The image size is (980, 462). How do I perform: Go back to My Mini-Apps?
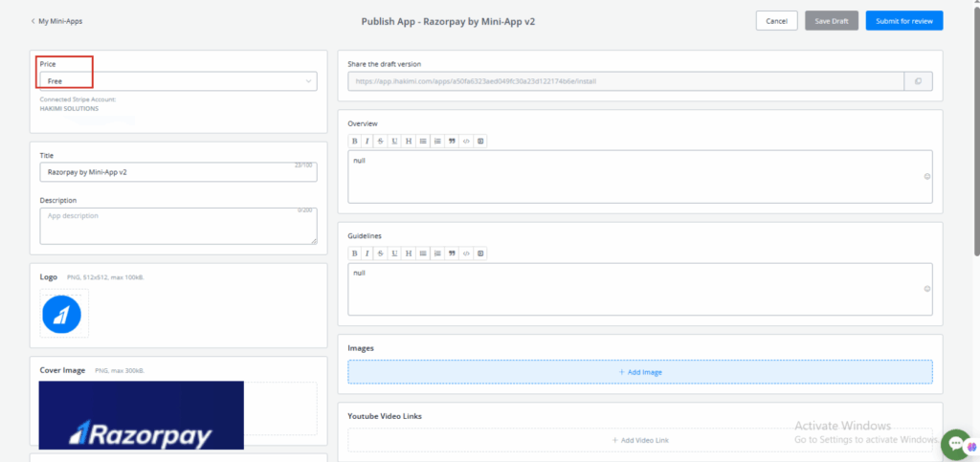[x=56, y=21]
